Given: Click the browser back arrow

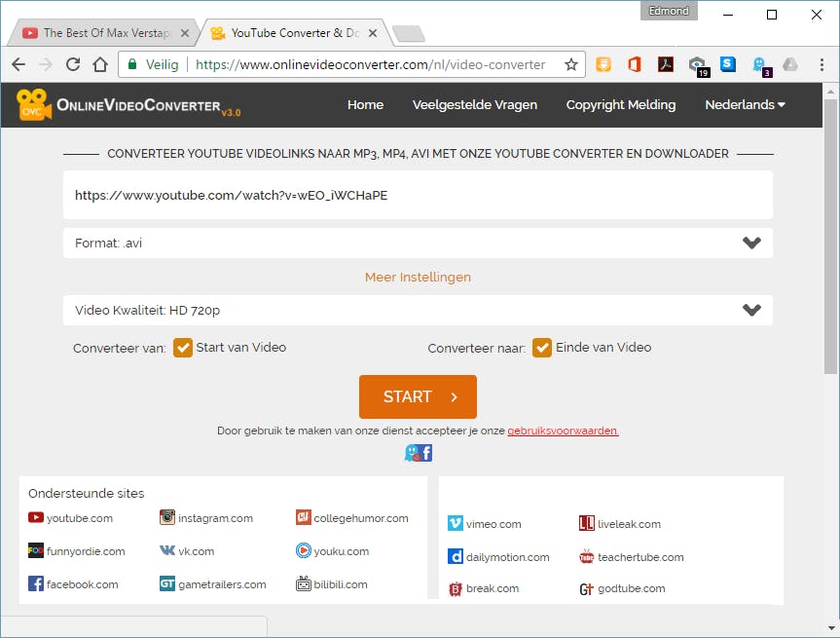Looking at the screenshot, I should pyautogui.click(x=18, y=65).
